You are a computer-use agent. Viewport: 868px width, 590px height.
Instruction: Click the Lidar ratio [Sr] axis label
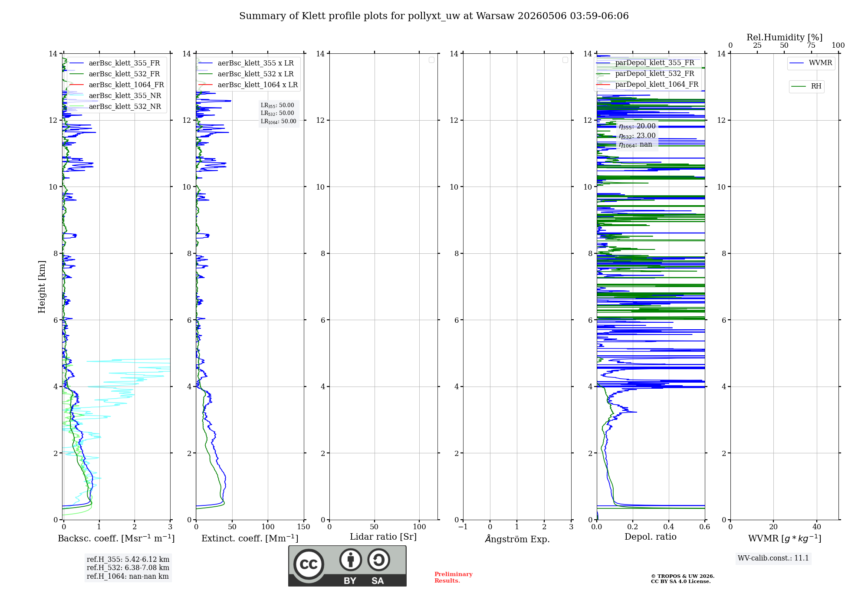click(383, 537)
